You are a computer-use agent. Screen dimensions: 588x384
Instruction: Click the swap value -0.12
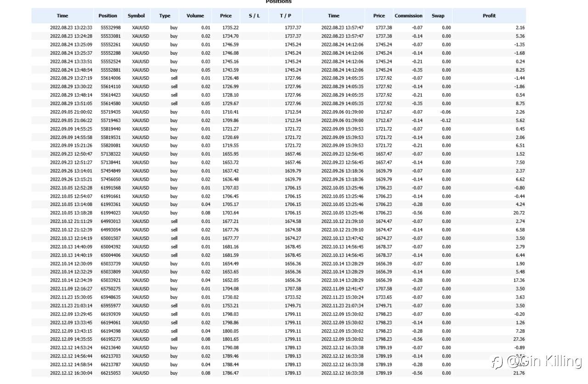coord(446,120)
